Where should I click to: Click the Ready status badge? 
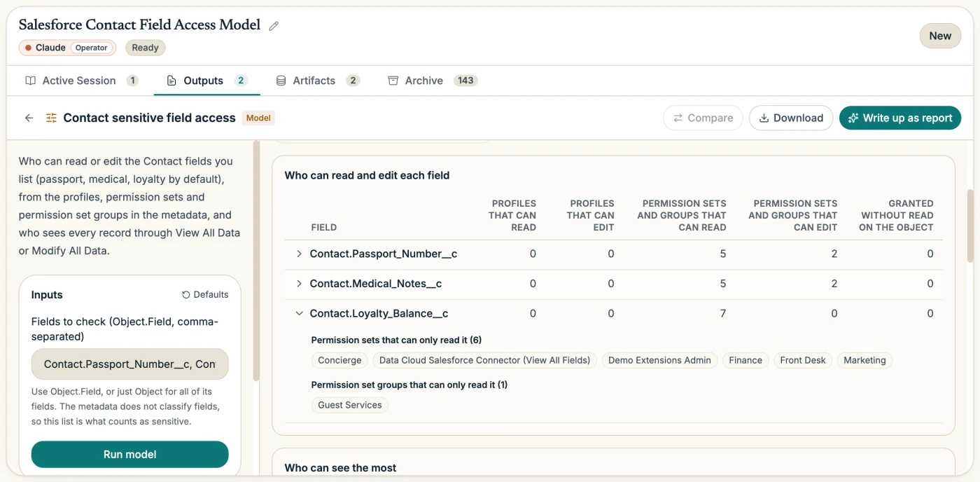point(146,48)
